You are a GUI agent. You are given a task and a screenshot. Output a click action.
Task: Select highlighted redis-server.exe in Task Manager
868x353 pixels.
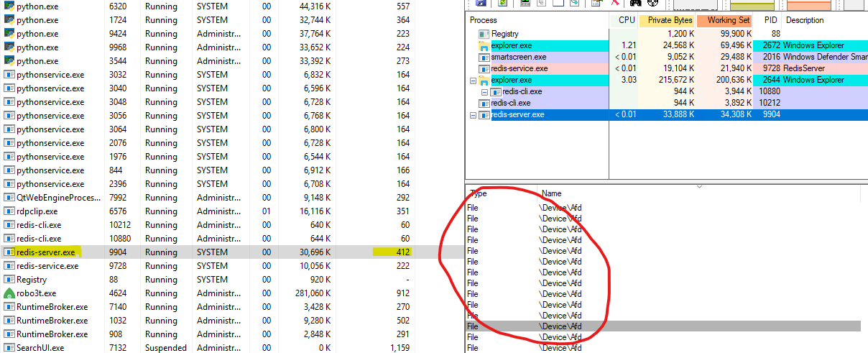(231, 252)
